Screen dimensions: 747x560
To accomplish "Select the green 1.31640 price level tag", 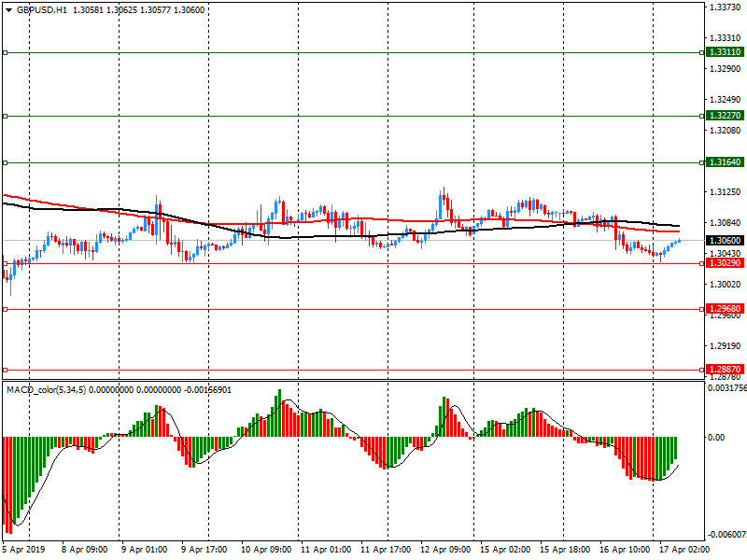I will click(725, 162).
